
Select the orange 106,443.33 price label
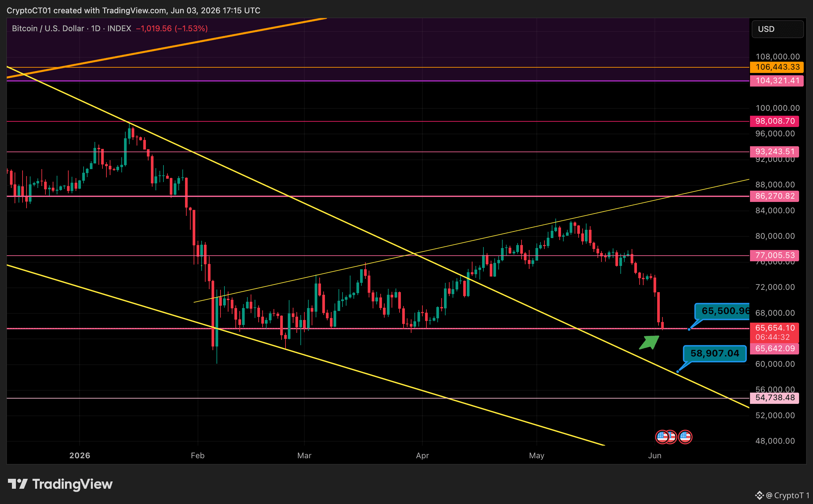tap(776, 67)
